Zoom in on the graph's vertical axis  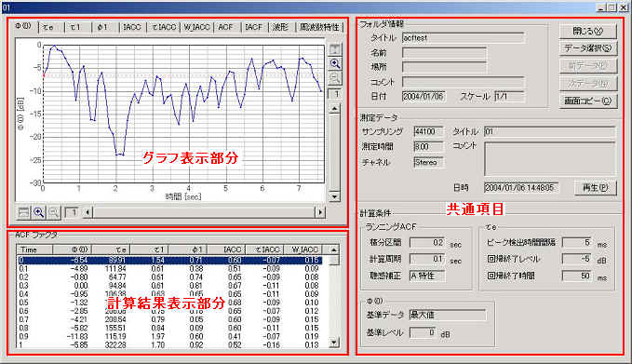(334, 63)
